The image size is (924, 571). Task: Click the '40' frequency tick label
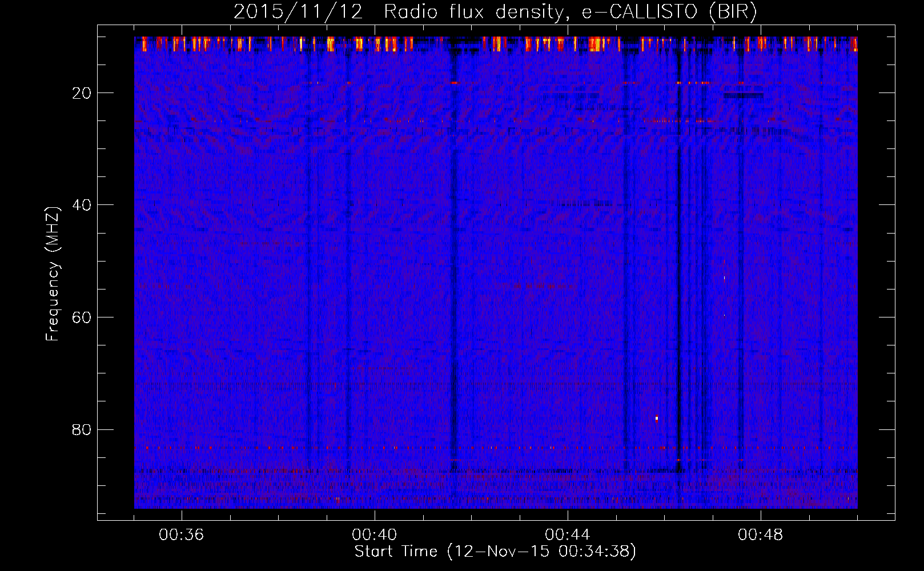coord(82,205)
